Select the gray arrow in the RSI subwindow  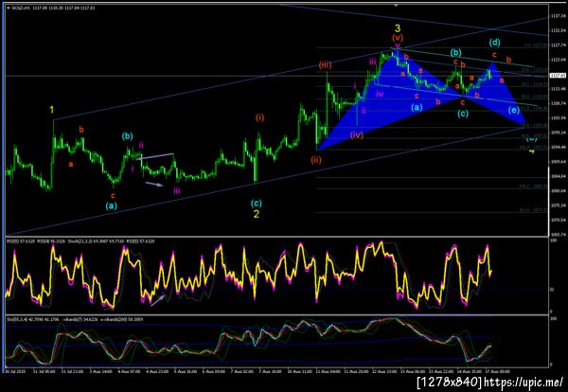point(158,300)
